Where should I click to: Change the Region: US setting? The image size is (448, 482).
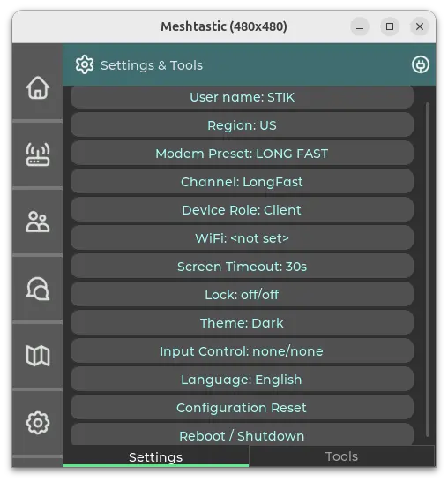[242, 125]
